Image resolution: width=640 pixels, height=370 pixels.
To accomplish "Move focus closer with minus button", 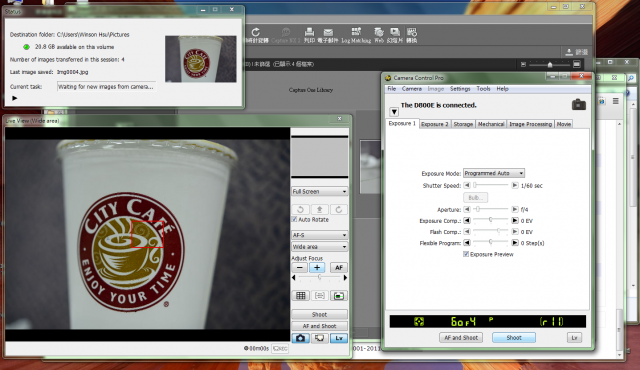I will [300, 268].
